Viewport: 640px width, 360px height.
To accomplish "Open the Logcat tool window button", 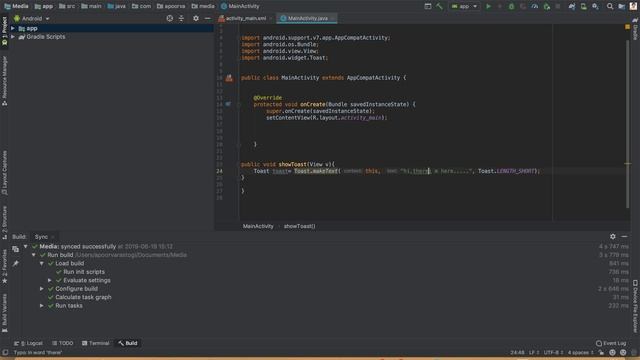I will tap(28, 343).
